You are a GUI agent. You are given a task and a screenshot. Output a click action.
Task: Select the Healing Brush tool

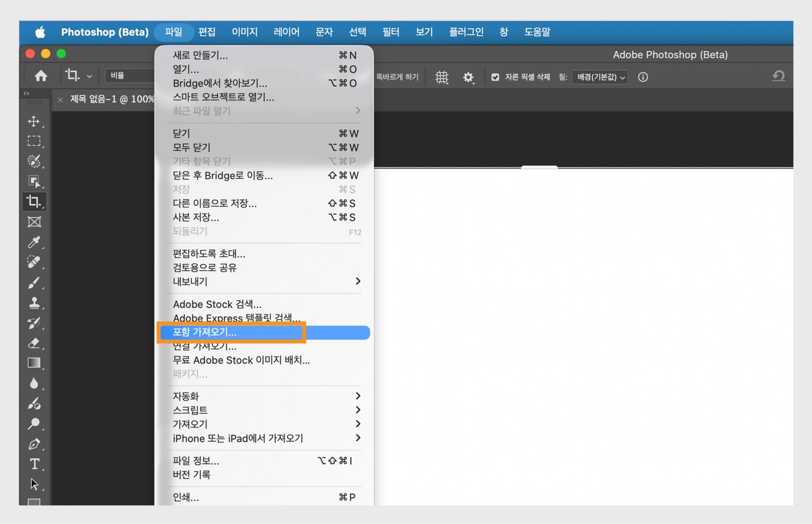coord(35,262)
